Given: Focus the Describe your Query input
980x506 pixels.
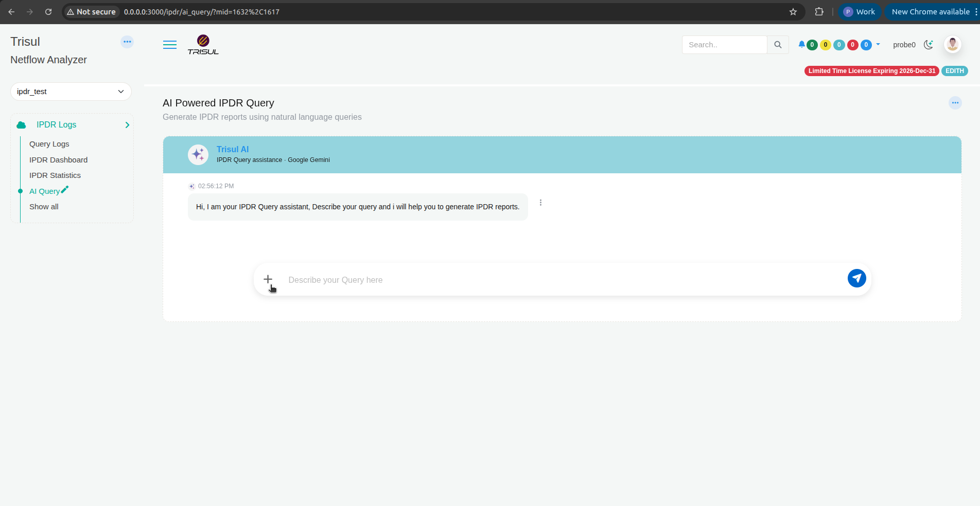Looking at the screenshot, I should pyautogui.click(x=564, y=280).
